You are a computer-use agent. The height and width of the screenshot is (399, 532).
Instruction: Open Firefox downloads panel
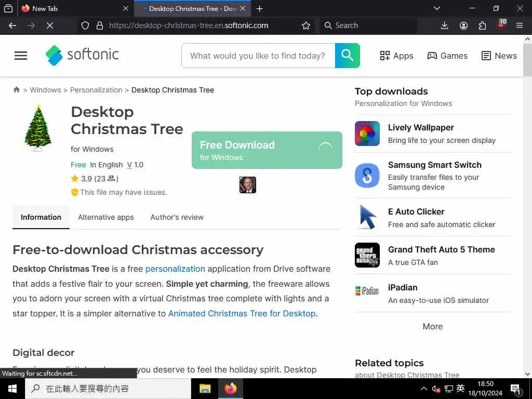pos(445,25)
